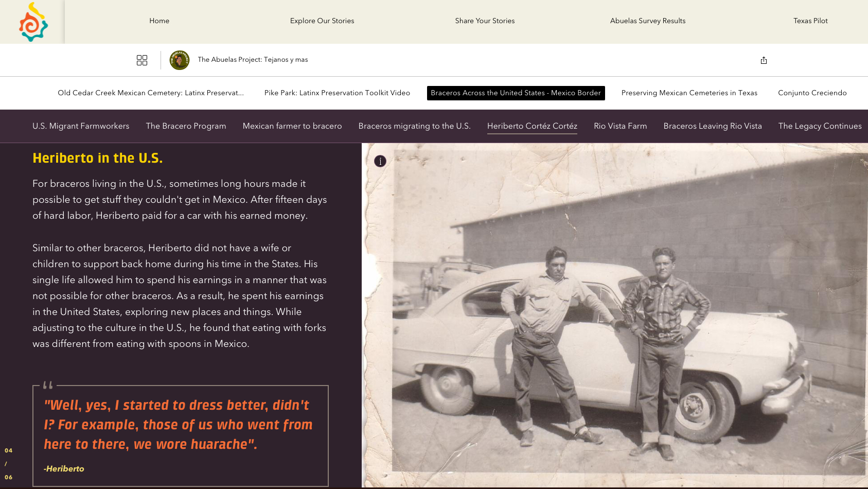Navigate to Home in the top menu

pos(159,21)
